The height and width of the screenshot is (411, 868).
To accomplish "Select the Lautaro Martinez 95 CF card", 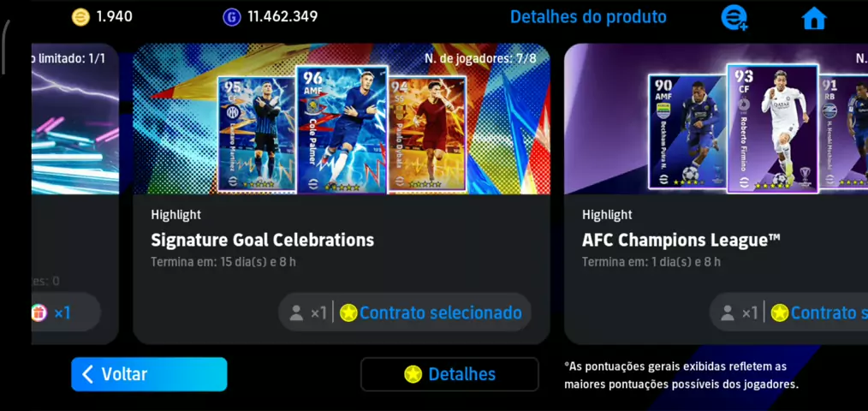I will pos(257,134).
